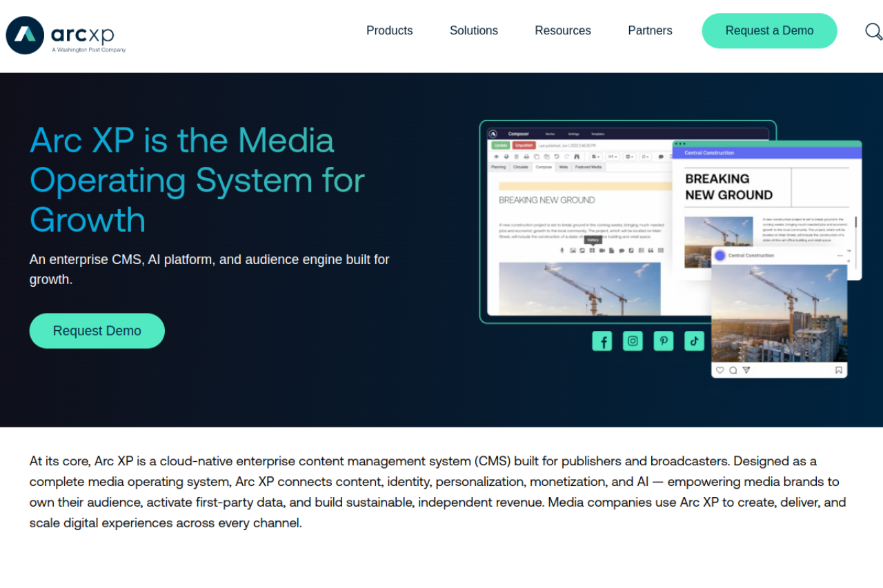The height and width of the screenshot is (588, 883).
Task: Click the heart like icon on social post
Action: coord(720,370)
